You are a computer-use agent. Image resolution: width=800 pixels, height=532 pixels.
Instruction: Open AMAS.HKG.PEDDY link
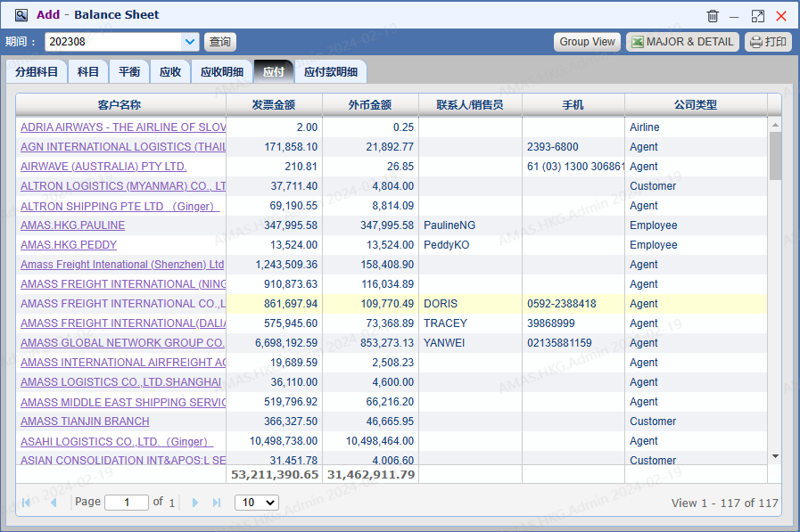[x=69, y=245]
